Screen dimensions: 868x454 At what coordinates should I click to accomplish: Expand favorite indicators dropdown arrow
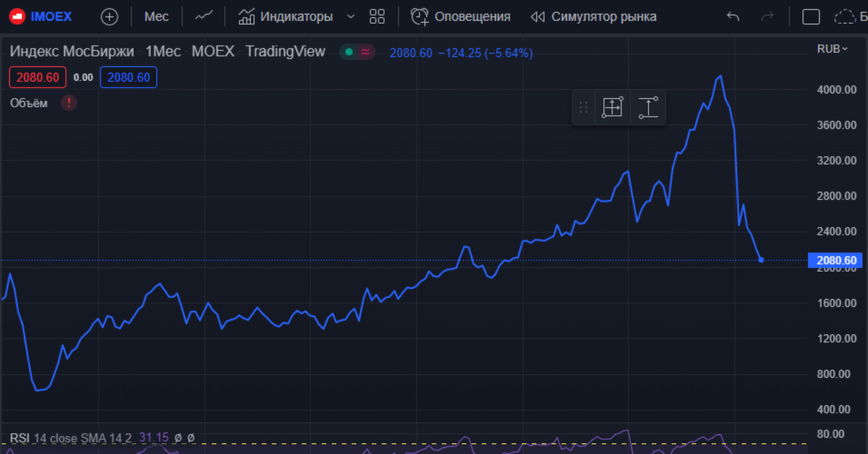point(351,17)
